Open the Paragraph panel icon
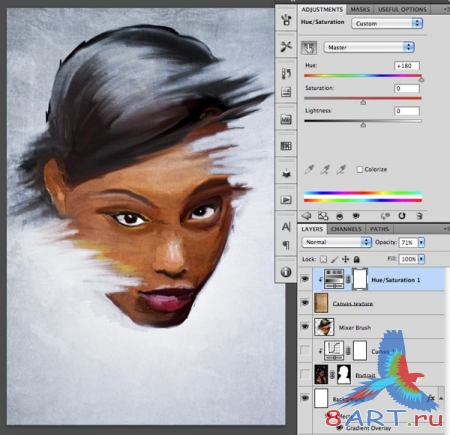 286,245
